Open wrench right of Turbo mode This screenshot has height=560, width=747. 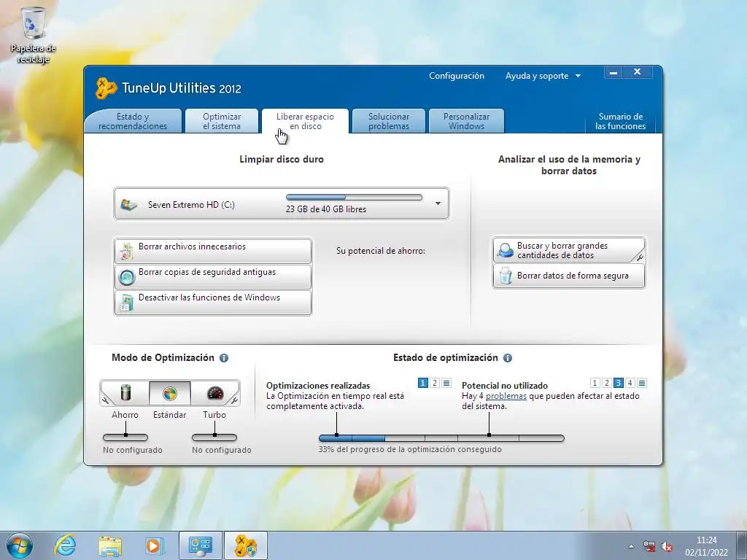234,400
